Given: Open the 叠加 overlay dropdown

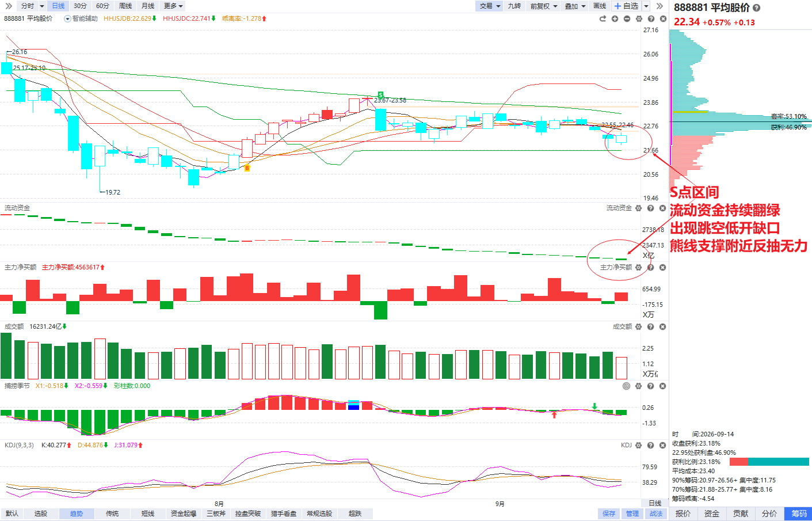Looking at the screenshot, I should pyautogui.click(x=575, y=6).
